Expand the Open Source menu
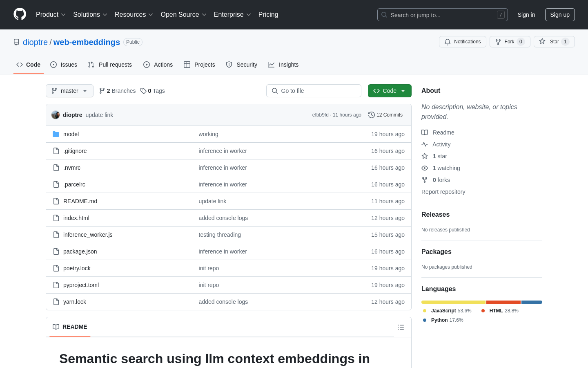 click(184, 14)
